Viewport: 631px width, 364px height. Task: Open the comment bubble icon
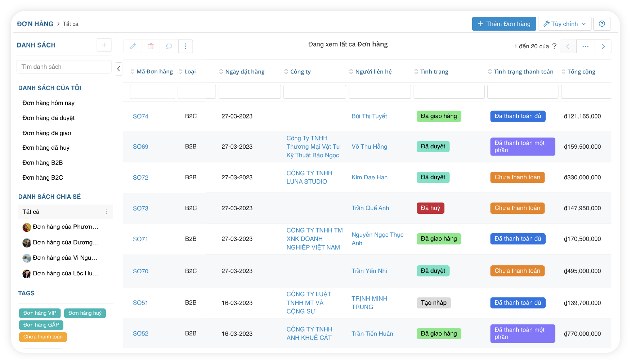[x=169, y=46]
